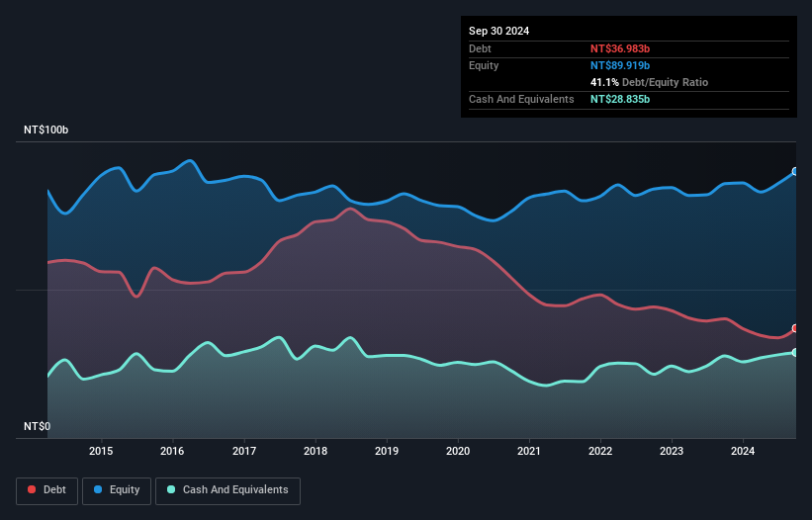The width and height of the screenshot is (812, 520).
Task: Select the blue Equity endpoint marker
Action: 795,171
